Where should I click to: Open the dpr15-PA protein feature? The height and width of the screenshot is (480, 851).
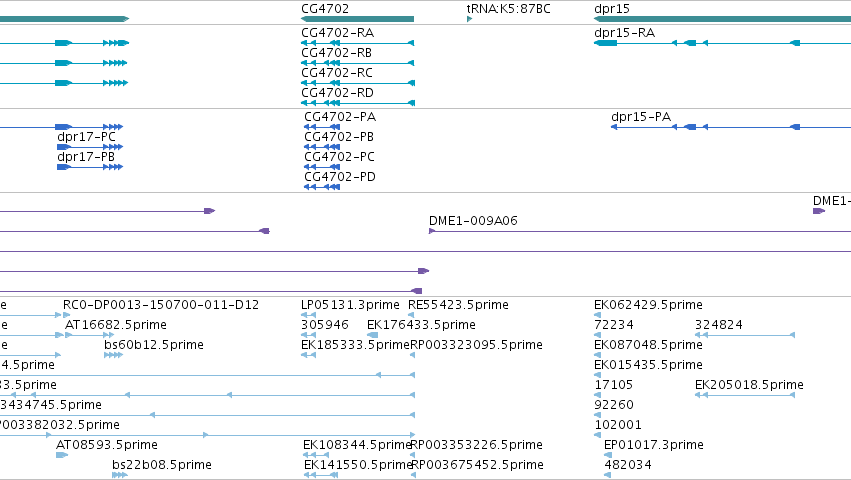click(x=641, y=117)
